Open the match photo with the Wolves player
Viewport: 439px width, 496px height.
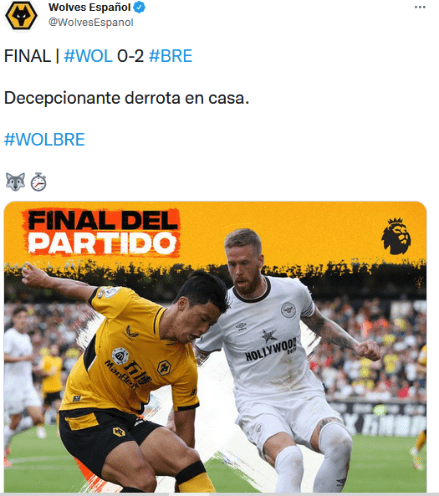click(x=215, y=347)
